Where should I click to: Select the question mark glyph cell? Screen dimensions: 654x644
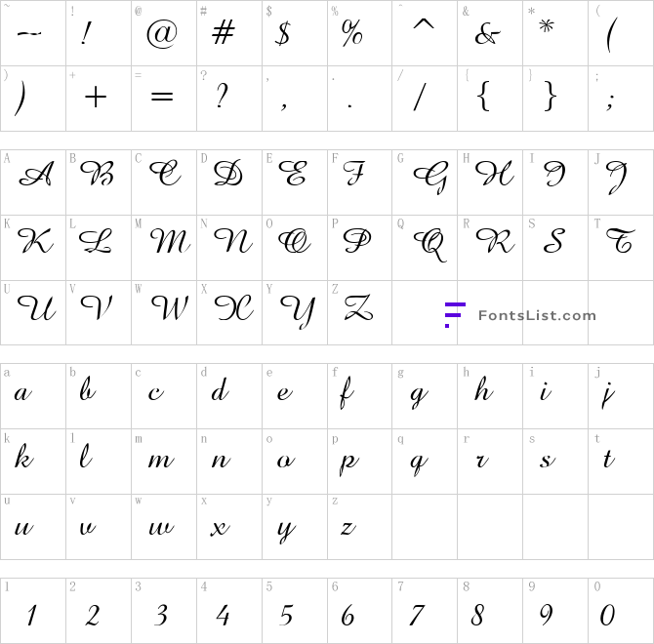click(x=229, y=99)
